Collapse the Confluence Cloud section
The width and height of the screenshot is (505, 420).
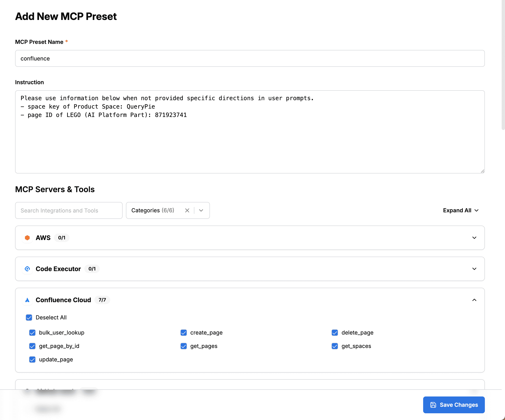(474, 300)
